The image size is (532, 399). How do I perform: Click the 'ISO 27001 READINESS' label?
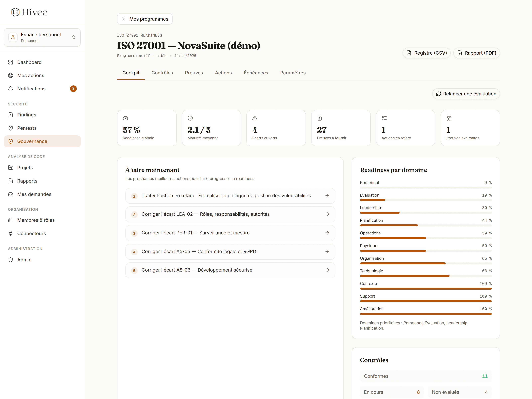tap(139, 35)
